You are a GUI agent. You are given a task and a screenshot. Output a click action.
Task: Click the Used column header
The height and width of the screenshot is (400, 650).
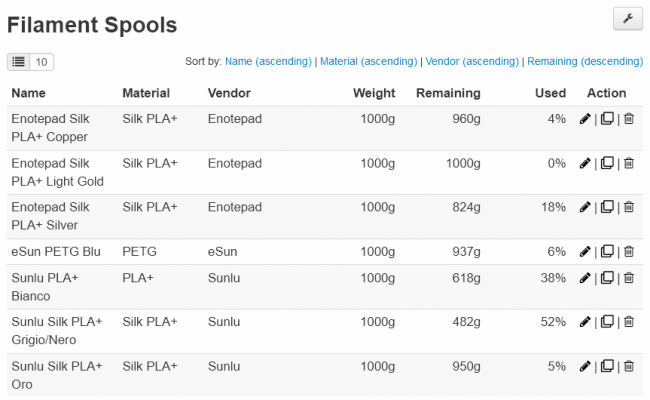550,93
